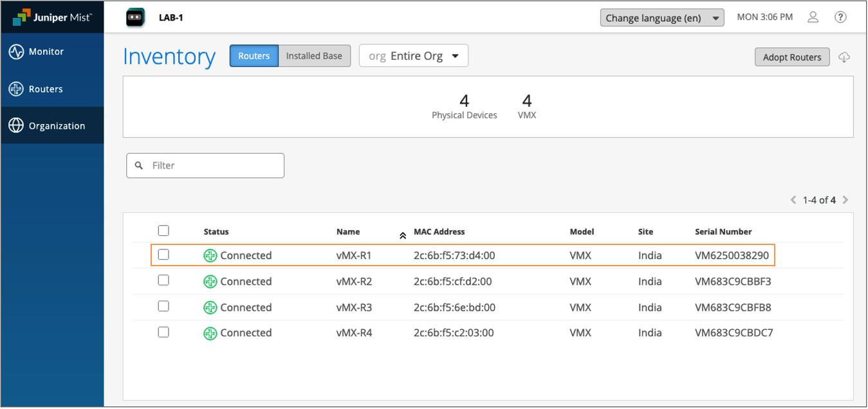Check the box for vMX-R1 row
The height and width of the screenshot is (409, 868).
(x=163, y=255)
